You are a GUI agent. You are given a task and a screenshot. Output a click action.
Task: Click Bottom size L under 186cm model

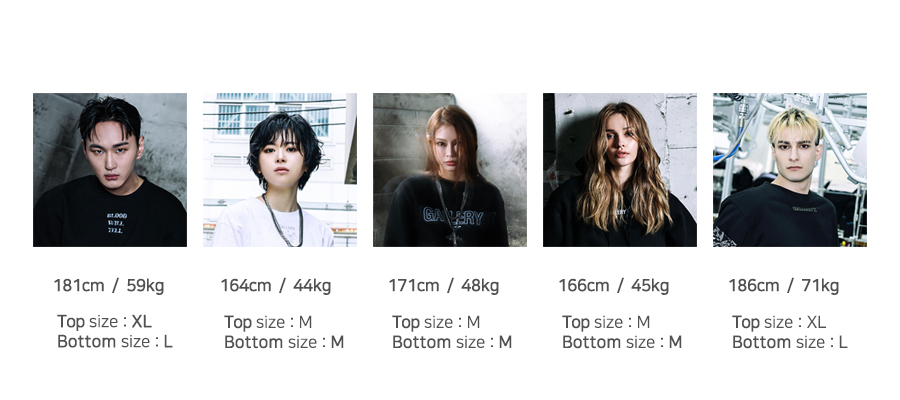tap(790, 342)
